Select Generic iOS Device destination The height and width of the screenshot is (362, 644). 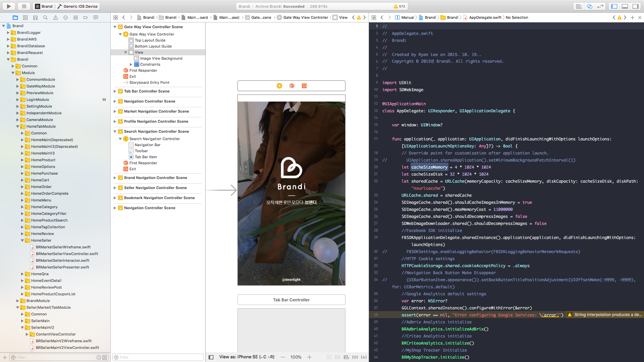(80, 6)
